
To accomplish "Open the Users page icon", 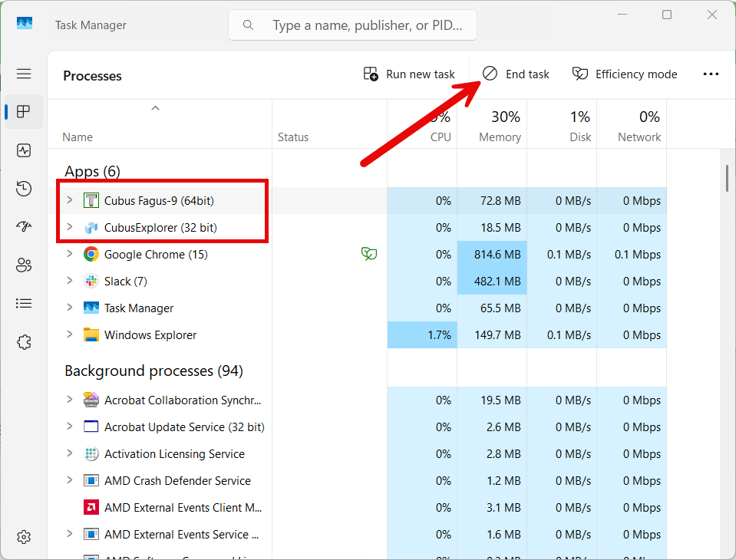I will point(24,265).
